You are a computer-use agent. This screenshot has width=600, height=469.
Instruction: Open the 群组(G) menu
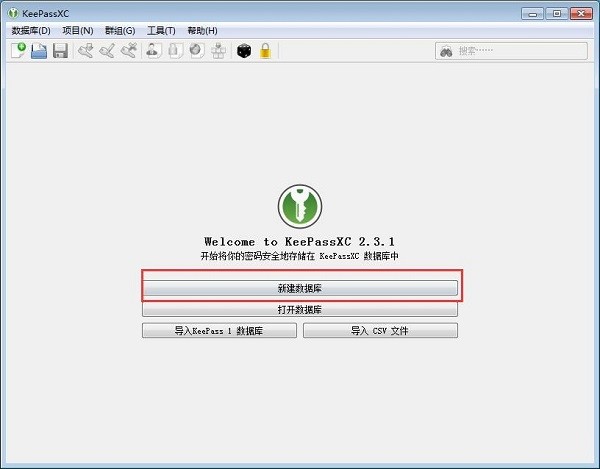click(120, 31)
